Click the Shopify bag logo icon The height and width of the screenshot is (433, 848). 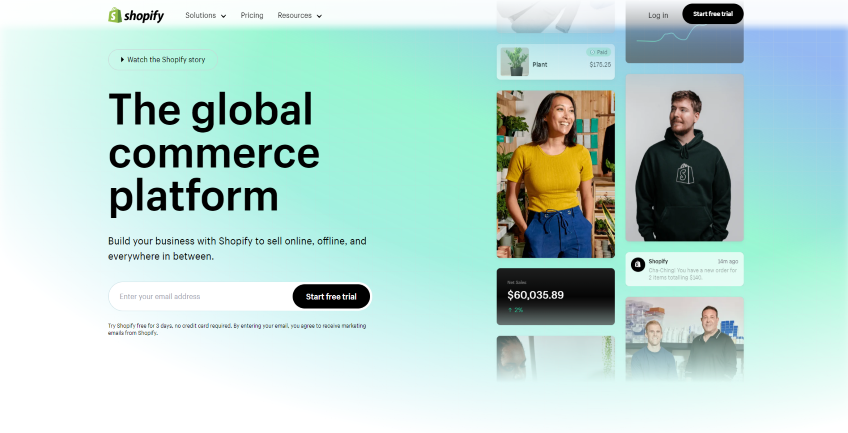[115, 15]
